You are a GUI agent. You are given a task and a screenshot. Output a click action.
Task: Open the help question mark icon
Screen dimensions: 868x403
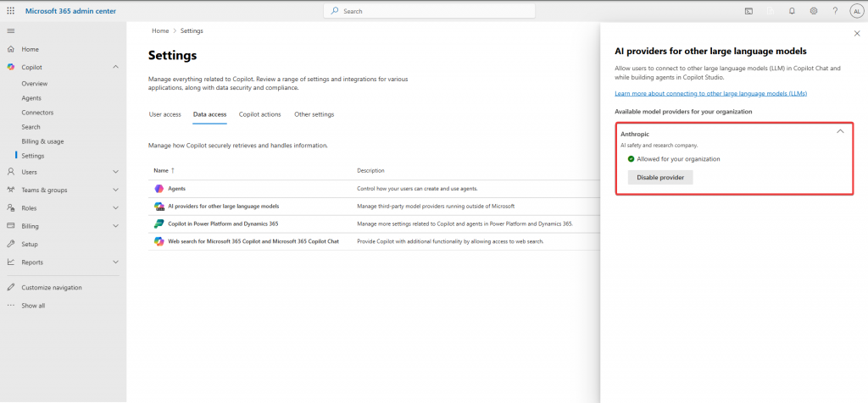click(x=835, y=10)
